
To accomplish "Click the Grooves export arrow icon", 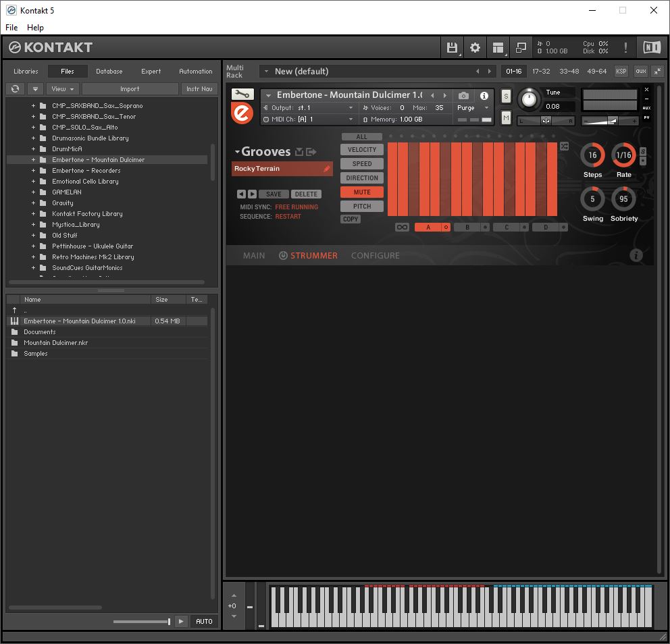I will tap(311, 152).
